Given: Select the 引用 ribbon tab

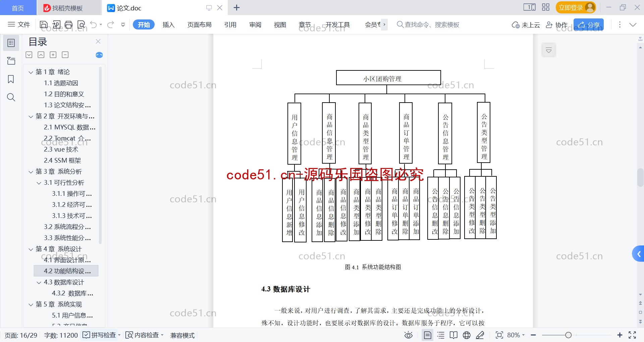Looking at the screenshot, I should pyautogui.click(x=230, y=24).
